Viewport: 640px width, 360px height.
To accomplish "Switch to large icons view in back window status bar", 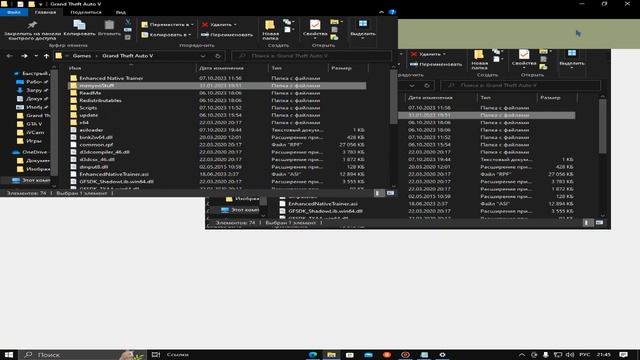I will (x=599, y=223).
